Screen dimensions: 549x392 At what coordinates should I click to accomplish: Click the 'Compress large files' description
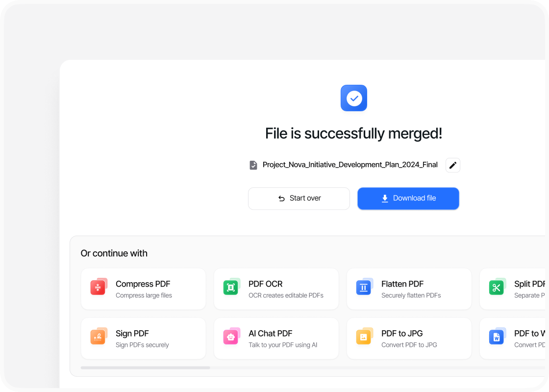click(144, 295)
